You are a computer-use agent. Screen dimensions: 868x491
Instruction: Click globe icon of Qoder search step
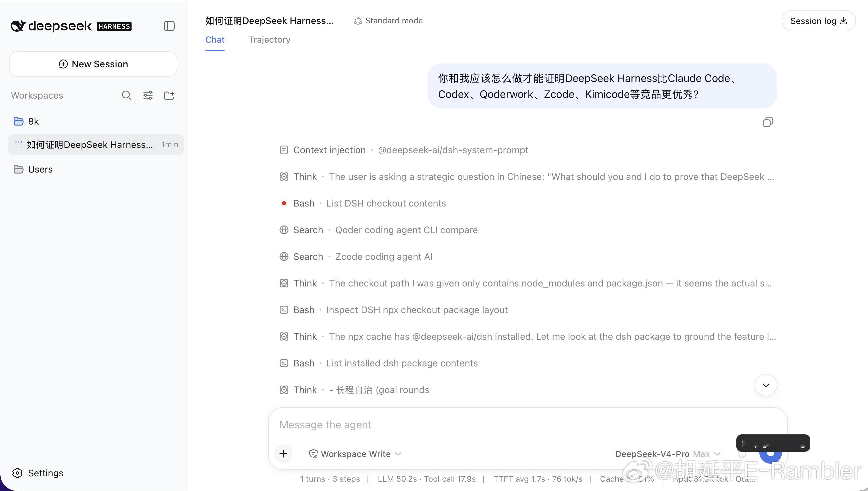coord(284,230)
